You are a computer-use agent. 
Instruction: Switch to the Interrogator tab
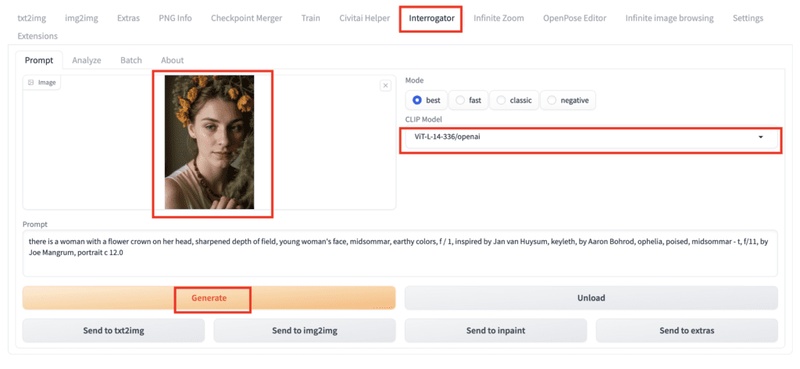coord(431,18)
